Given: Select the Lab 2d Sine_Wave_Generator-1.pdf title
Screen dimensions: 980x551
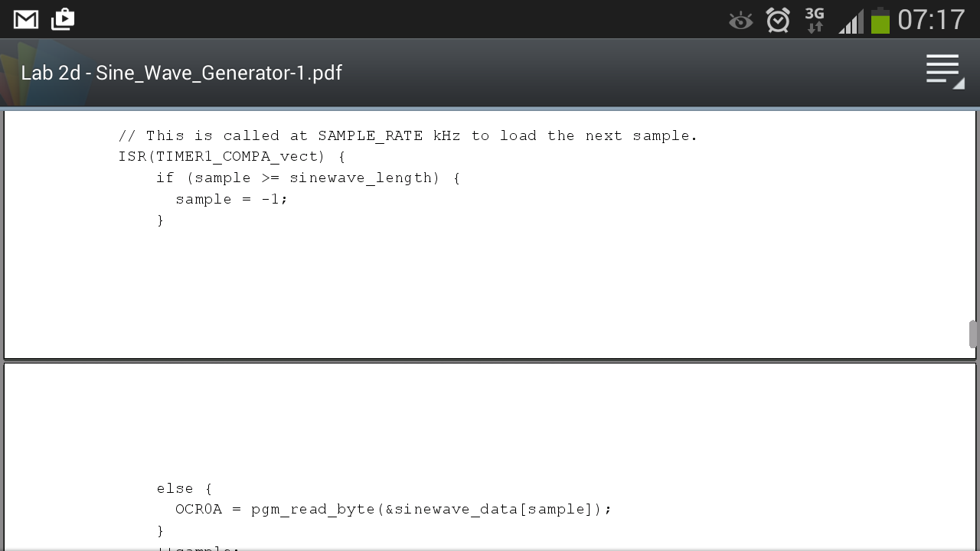Looking at the screenshot, I should (181, 73).
